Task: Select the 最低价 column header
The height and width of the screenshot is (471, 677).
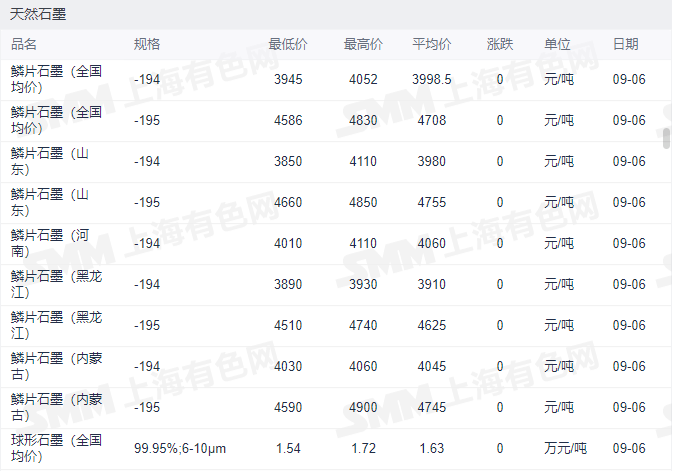Action: [x=288, y=44]
